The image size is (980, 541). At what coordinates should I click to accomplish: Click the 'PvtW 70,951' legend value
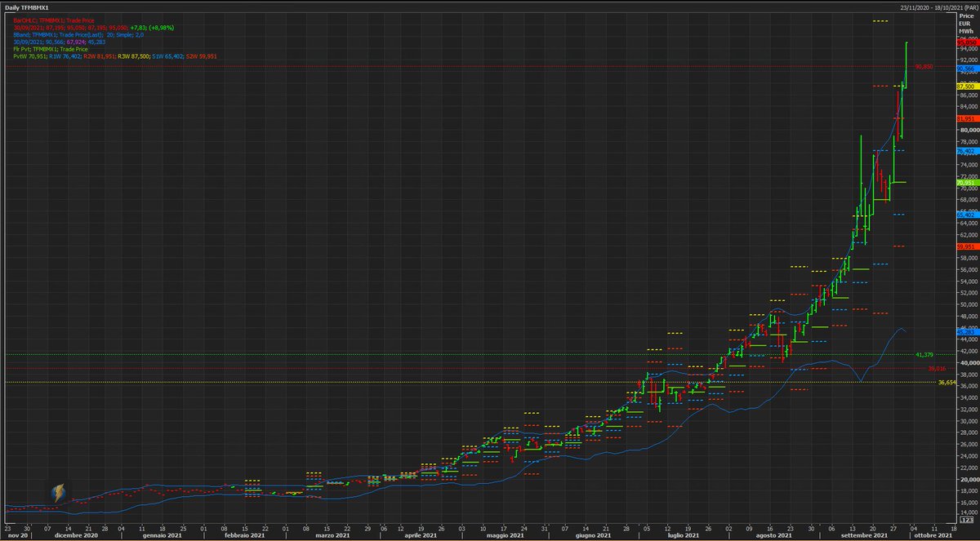(29, 56)
